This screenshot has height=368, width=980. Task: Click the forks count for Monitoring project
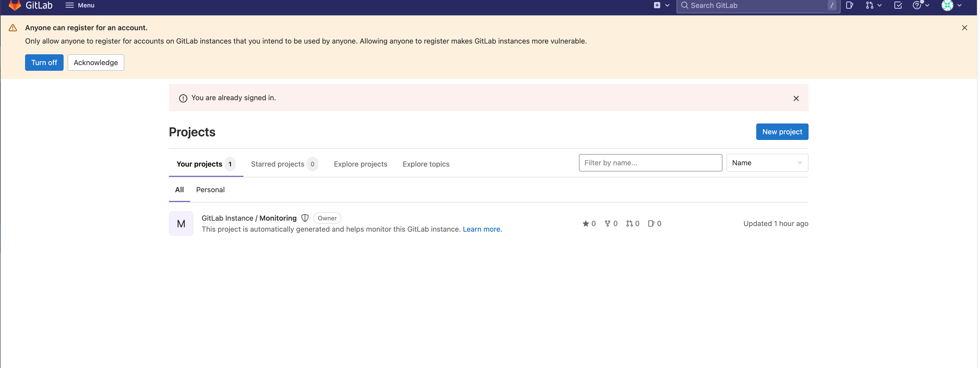(611, 223)
